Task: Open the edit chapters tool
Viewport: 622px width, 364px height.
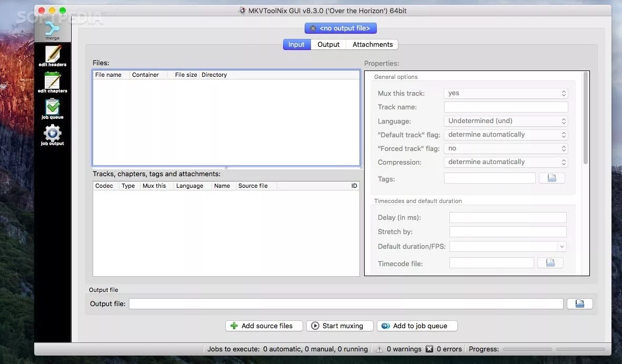Action: [53, 83]
